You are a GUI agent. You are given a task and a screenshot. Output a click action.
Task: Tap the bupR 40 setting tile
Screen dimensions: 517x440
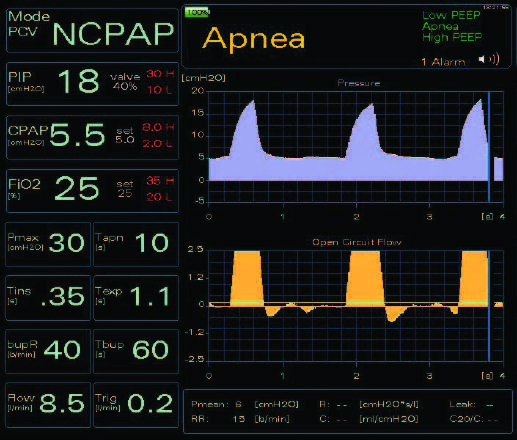(x=48, y=351)
